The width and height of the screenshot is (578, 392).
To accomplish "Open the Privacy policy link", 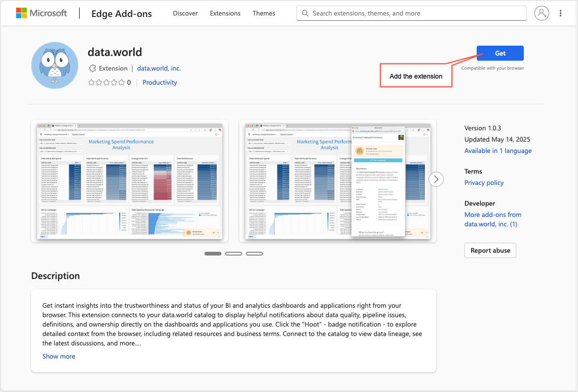I will (x=484, y=183).
